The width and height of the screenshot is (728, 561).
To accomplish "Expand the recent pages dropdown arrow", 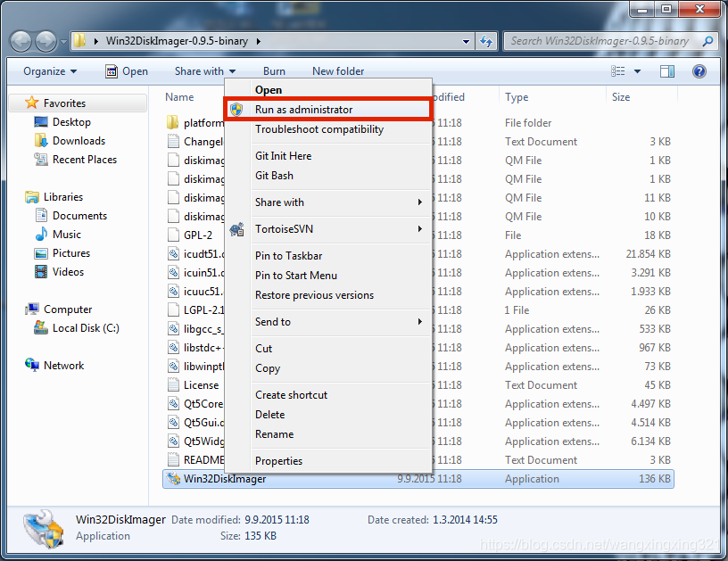I will pos(63,42).
